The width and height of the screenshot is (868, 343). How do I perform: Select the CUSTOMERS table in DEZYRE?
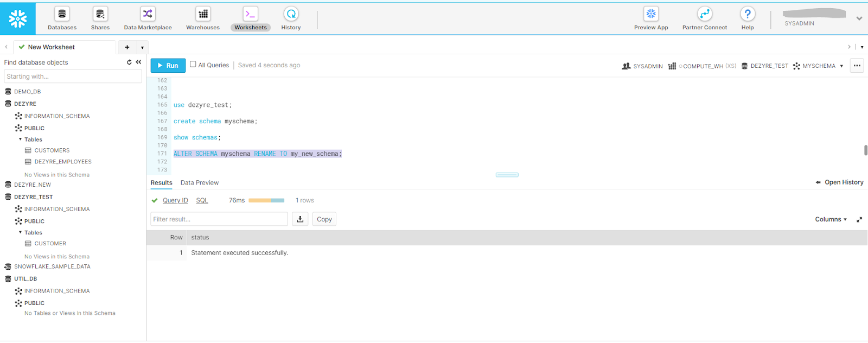52,150
